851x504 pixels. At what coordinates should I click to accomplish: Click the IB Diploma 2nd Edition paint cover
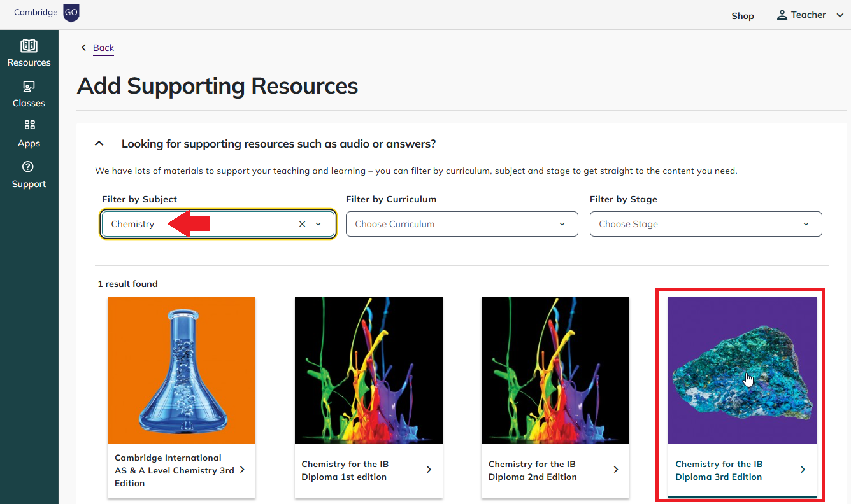point(555,370)
